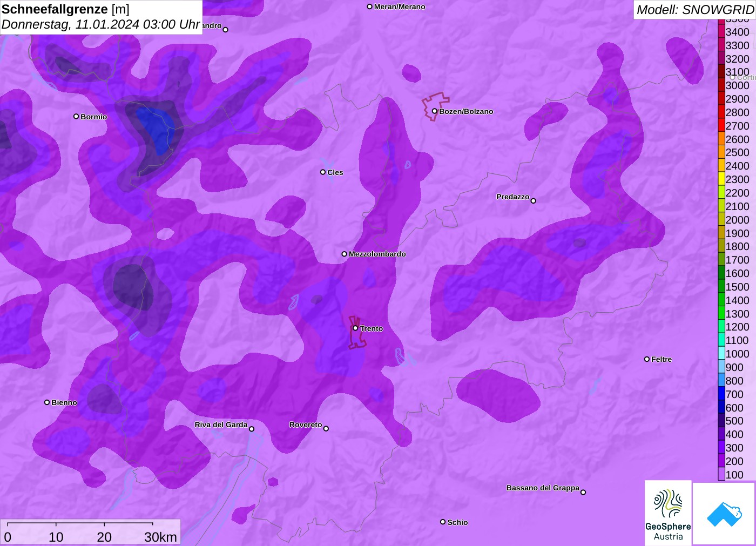This screenshot has height=546, width=756.
Task: Click the GeoSphere Austria logo
Action: (x=668, y=513)
